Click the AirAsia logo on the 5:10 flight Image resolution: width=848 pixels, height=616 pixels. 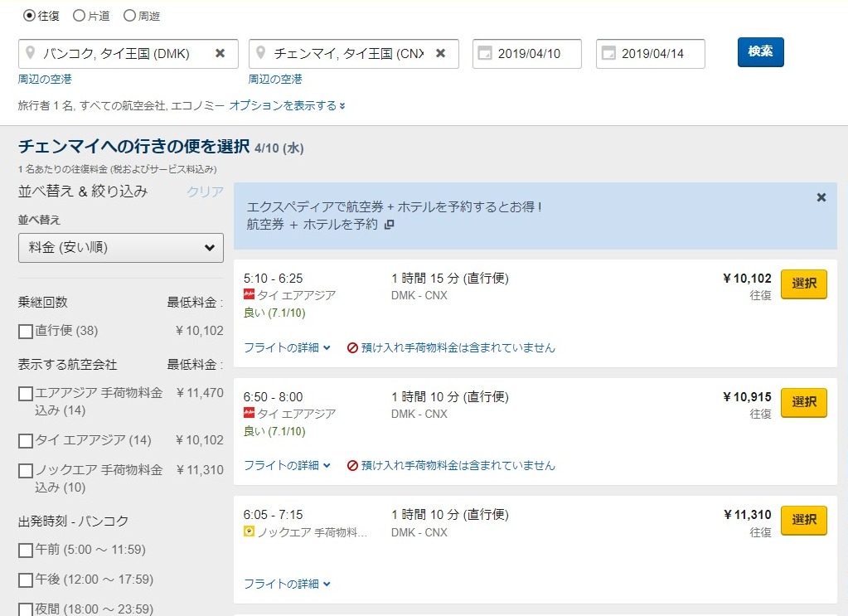[249, 294]
